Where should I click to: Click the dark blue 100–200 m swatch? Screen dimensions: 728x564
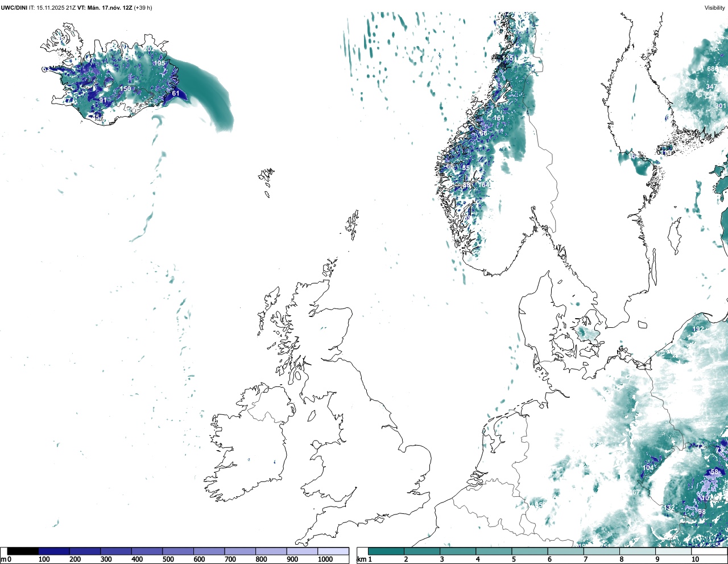[x=54, y=551]
